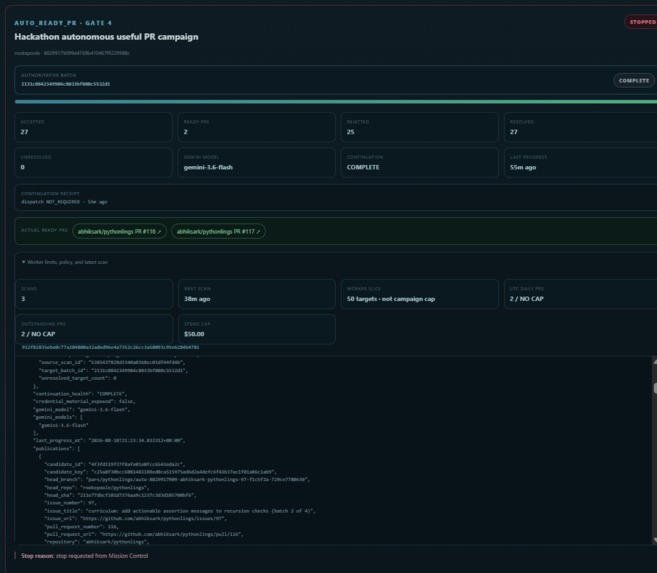Click the COMPLETE badge in Authoritative Batch row

(634, 80)
